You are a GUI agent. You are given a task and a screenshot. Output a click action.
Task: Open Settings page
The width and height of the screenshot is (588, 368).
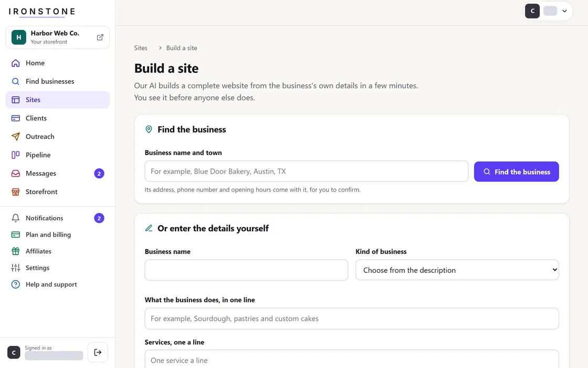pyautogui.click(x=58, y=268)
